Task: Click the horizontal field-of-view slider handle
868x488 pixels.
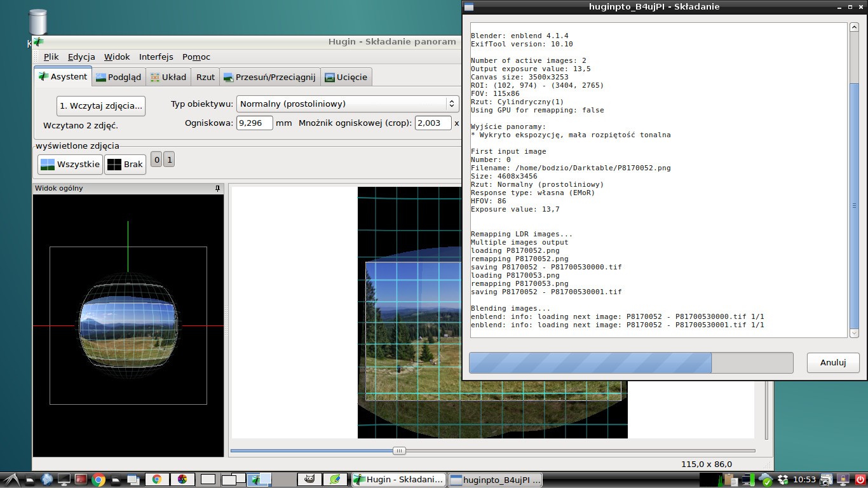Action: [x=399, y=451]
